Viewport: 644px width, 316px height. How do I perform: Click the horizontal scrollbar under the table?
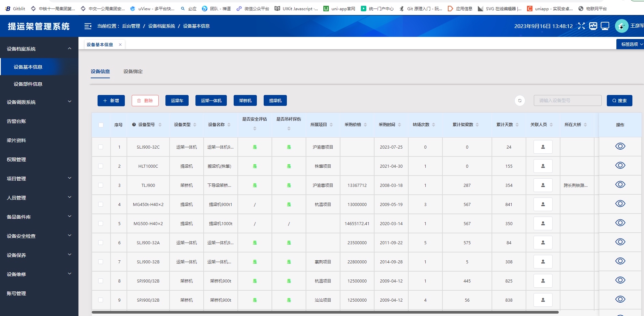coord(325,312)
